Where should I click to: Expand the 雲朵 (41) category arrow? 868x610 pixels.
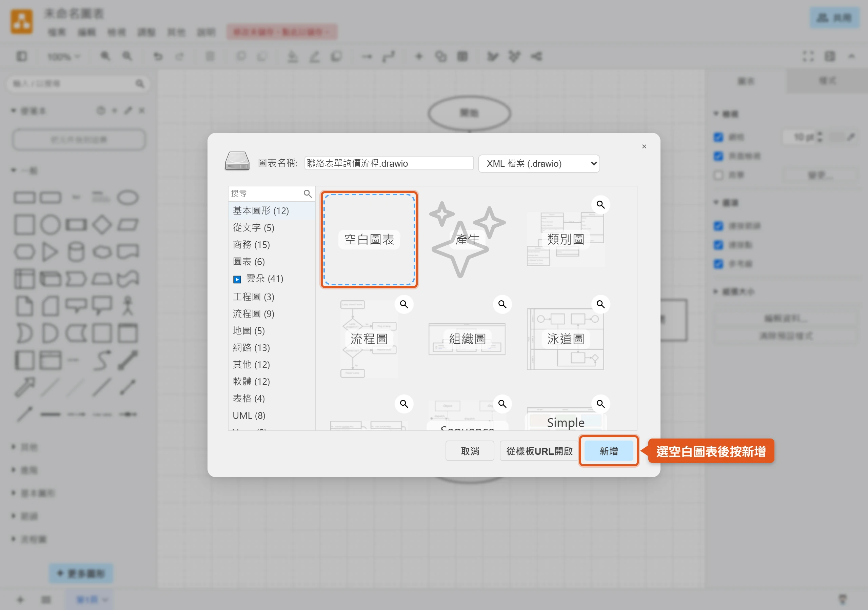pos(237,279)
